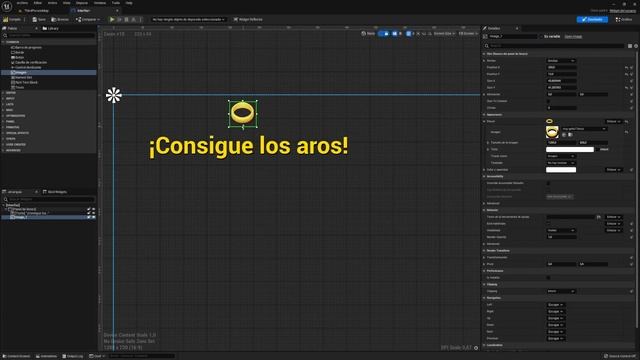Select Barra de progreso widget in palette
This screenshot has height=360, width=640.
[x=27, y=47]
